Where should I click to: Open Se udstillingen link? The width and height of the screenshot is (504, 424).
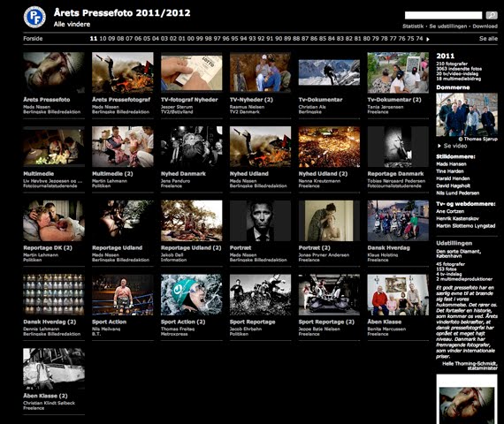point(448,26)
